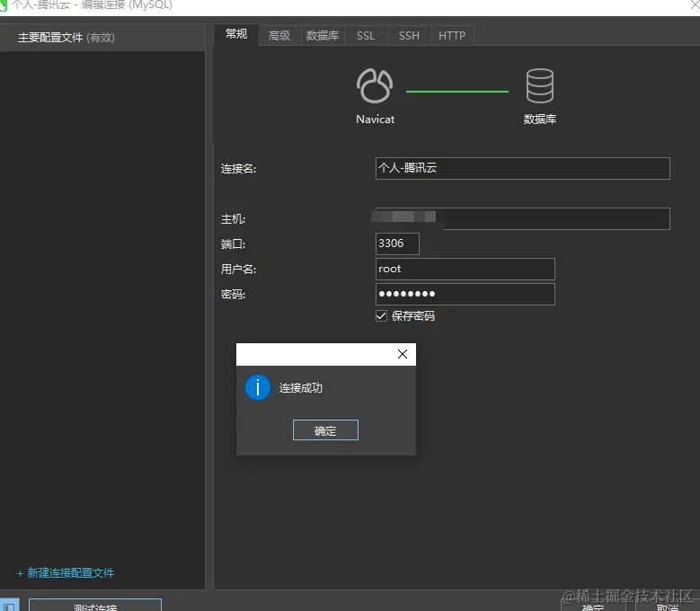
Task: Switch to the 常规 tab
Action: pyautogui.click(x=236, y=34)
